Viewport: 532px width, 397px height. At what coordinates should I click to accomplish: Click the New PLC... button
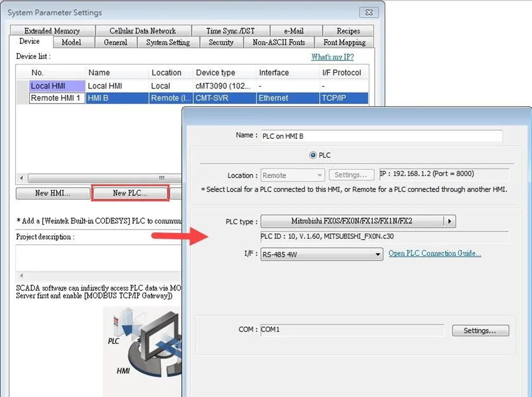coord(130,193)
